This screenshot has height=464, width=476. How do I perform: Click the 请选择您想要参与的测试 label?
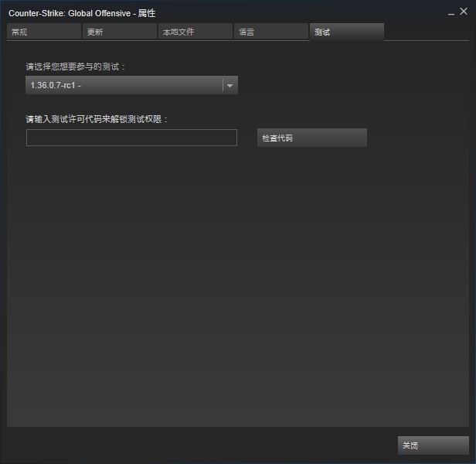coord(75,67)
